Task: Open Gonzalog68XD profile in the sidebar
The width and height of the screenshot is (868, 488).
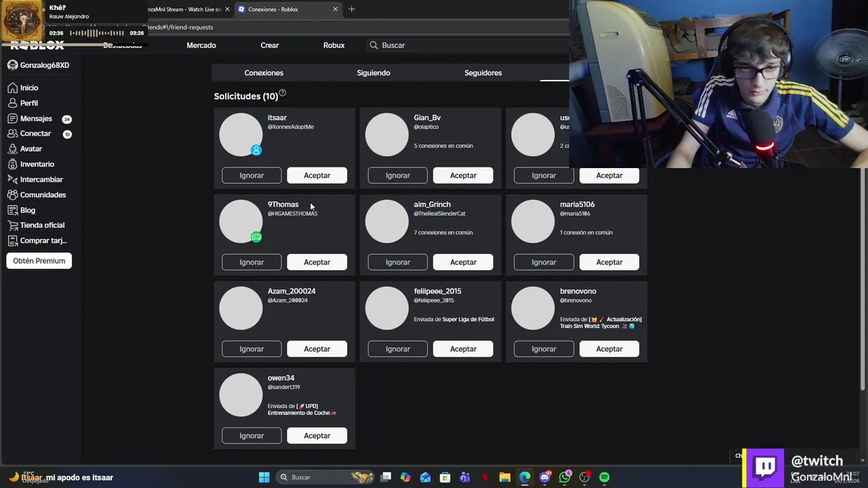Action: click(x=39, y=65)
